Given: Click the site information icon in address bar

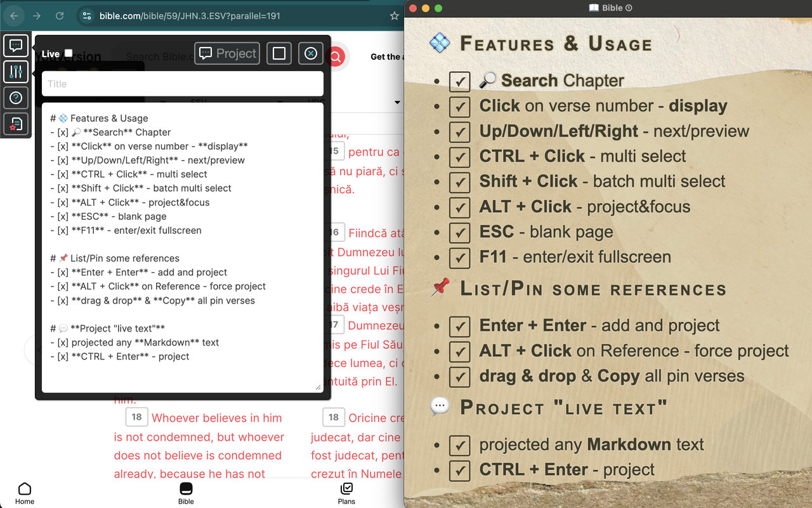Looking at the screenshot, I should tap(88, 16).
